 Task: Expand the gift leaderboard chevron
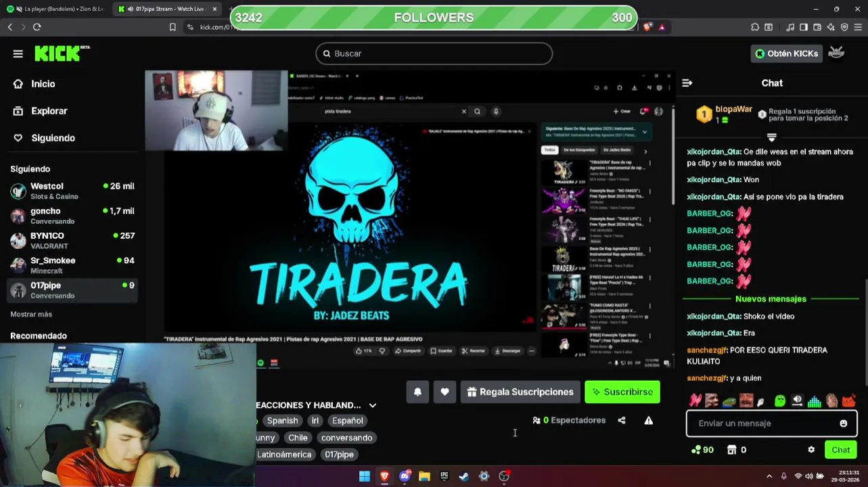pyautogui.click(x=771, y=137)
